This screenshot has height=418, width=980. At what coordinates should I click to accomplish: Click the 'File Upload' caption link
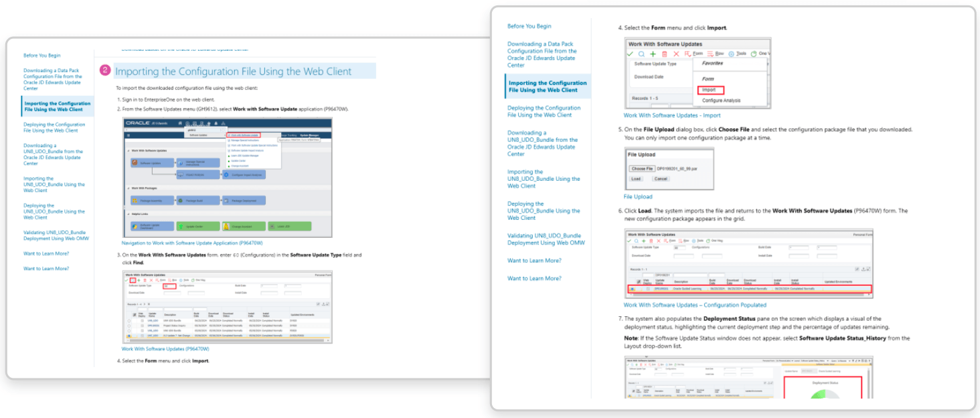tap(638, 197)
